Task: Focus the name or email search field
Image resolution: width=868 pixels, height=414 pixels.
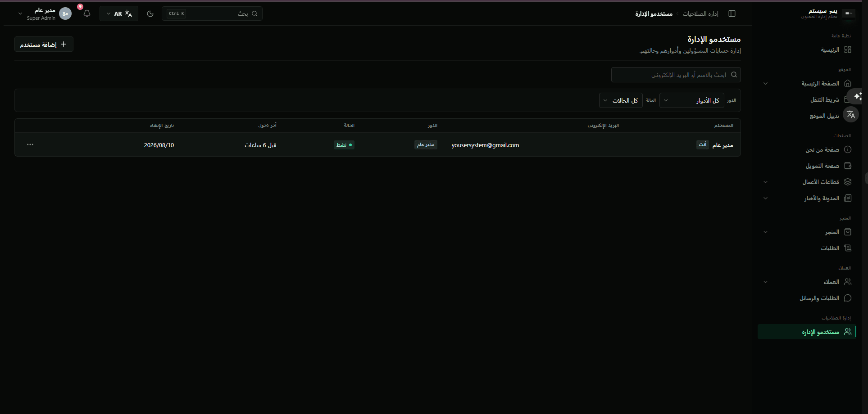Action: [x=676, y=75]
